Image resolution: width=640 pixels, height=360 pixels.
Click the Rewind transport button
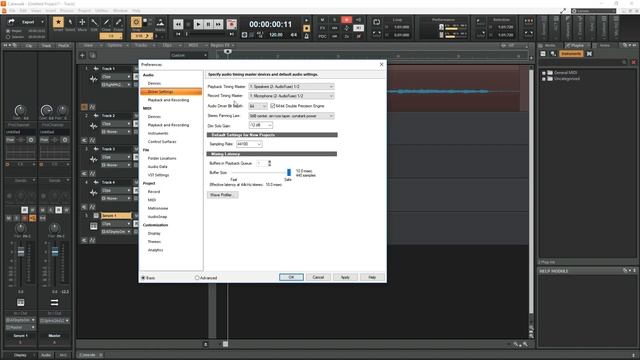point(178,24)
